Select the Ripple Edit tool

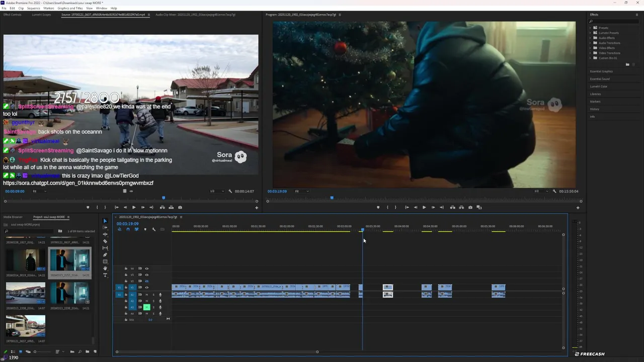[105, 234]
